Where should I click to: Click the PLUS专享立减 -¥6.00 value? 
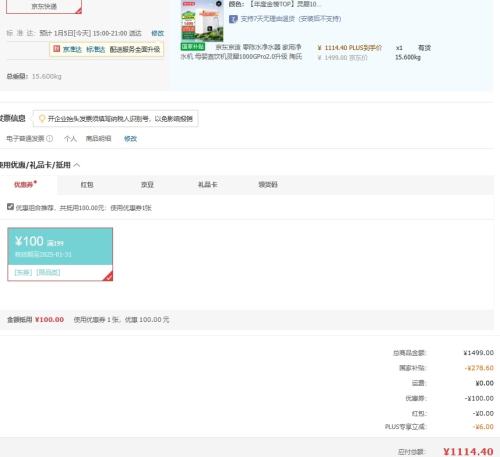click(483, 427)
